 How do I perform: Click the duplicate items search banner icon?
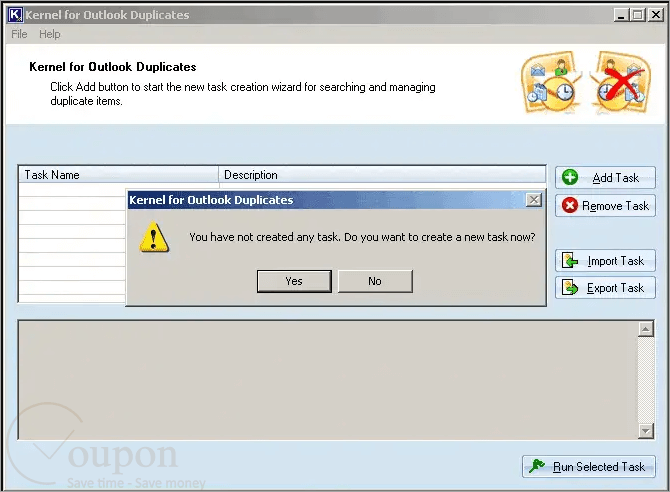(x=552, y=82)
